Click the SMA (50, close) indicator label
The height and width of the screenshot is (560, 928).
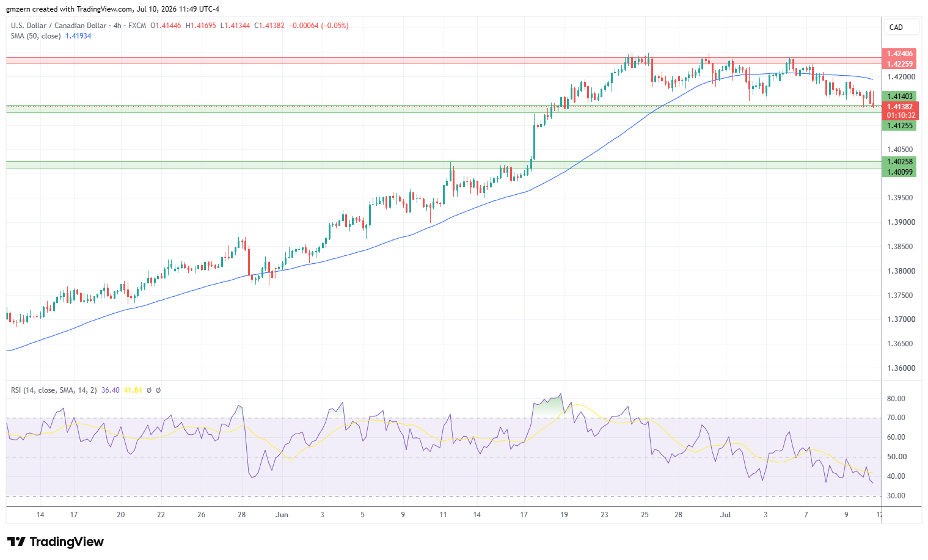pos(35,36)
